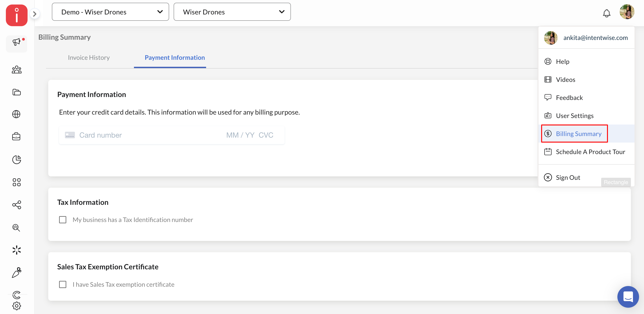Open the carrot Instacart sidebar icon
Viewport: 644px width, 314px height.
coord(16,272)
